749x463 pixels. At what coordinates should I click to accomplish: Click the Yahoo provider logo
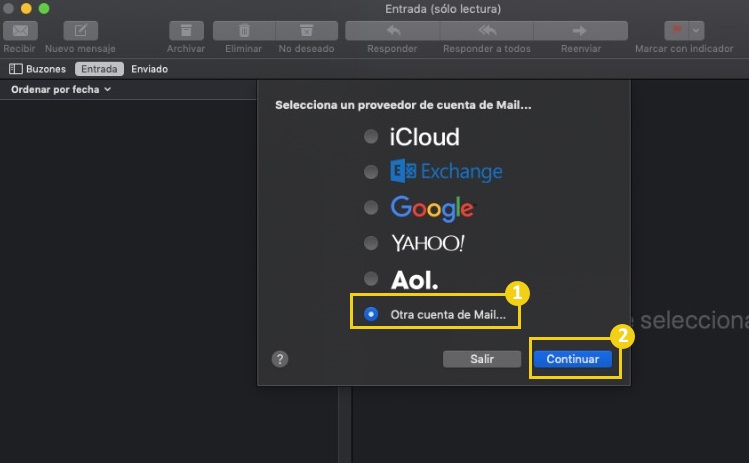pos(428,243)
